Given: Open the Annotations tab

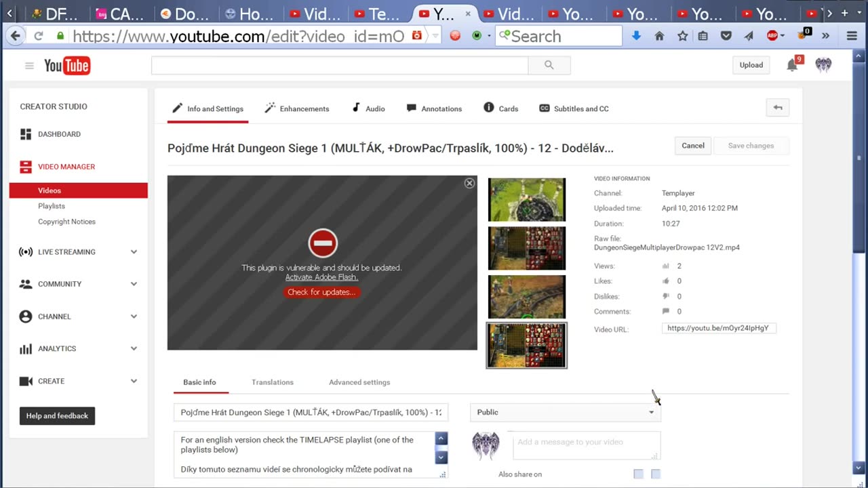Looking at the screenshot, I should (434, 108).
